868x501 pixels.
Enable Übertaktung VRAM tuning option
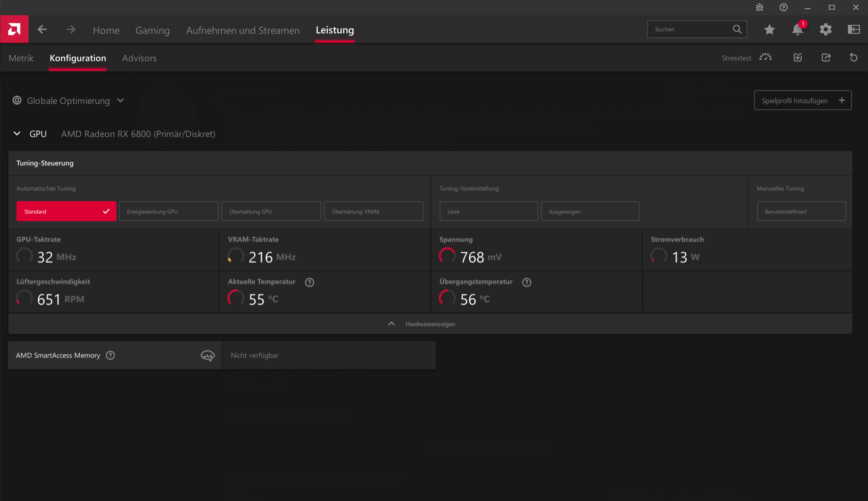[374, 211]
